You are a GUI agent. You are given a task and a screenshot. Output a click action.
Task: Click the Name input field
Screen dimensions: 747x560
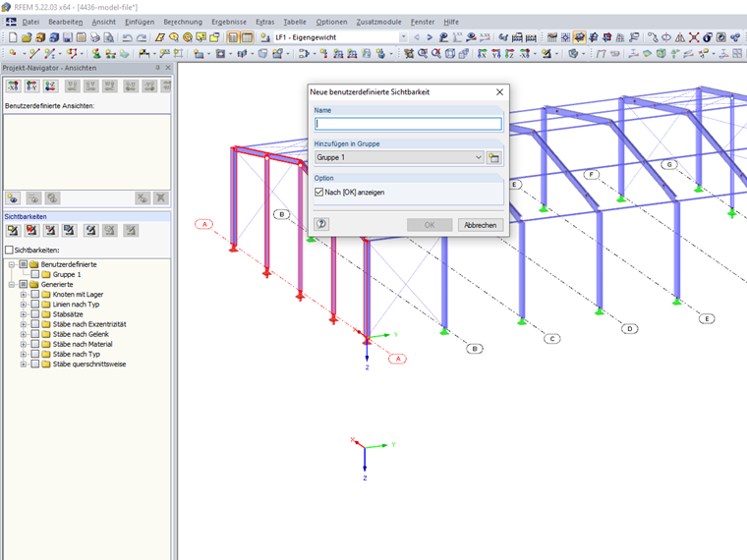click(x=408, y=124)
